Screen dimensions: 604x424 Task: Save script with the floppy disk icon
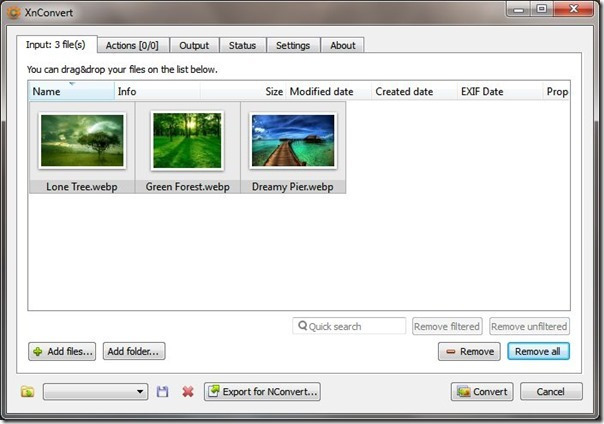pos(162,392)
